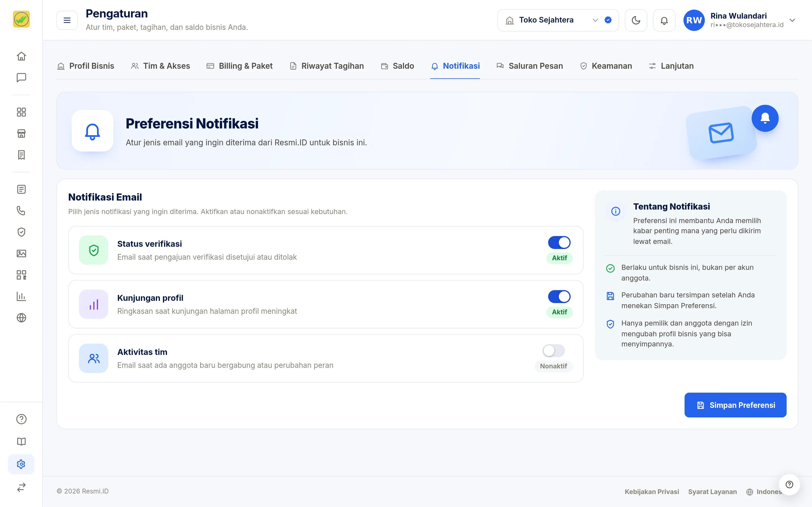Click the globe icon in sidebar
Viewport: 812px width, 507px height.
21,317
